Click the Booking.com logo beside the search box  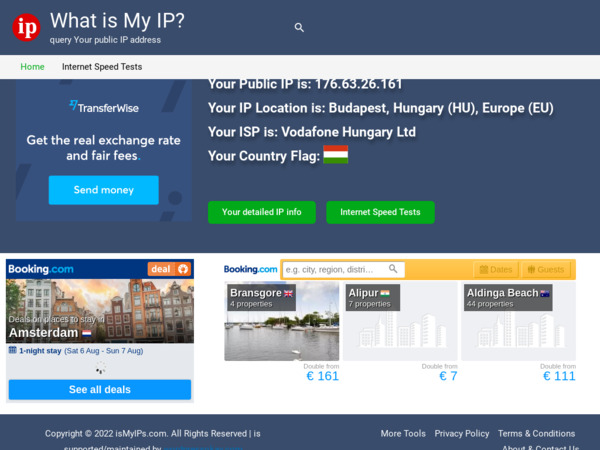click(x=251, y=269)
